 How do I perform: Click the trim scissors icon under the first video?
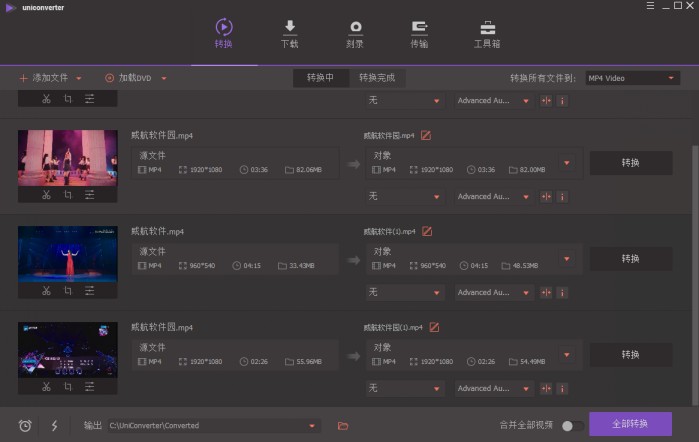tap(46, 195)
